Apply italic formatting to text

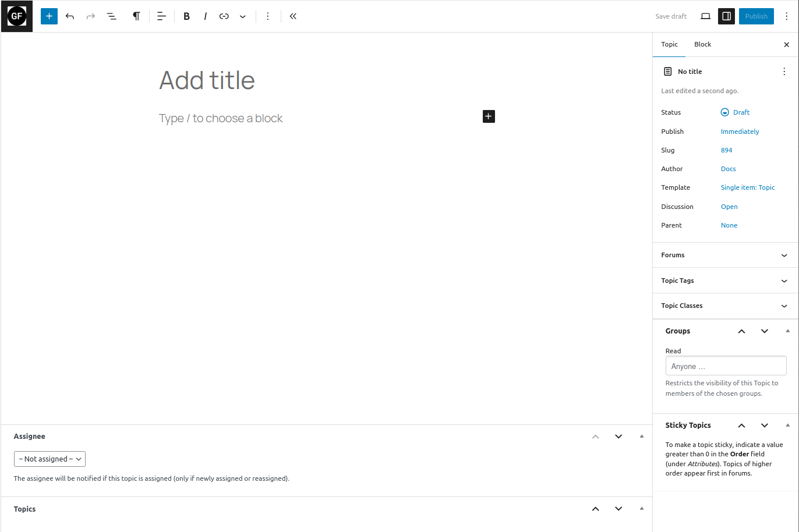tap(205, 16)
